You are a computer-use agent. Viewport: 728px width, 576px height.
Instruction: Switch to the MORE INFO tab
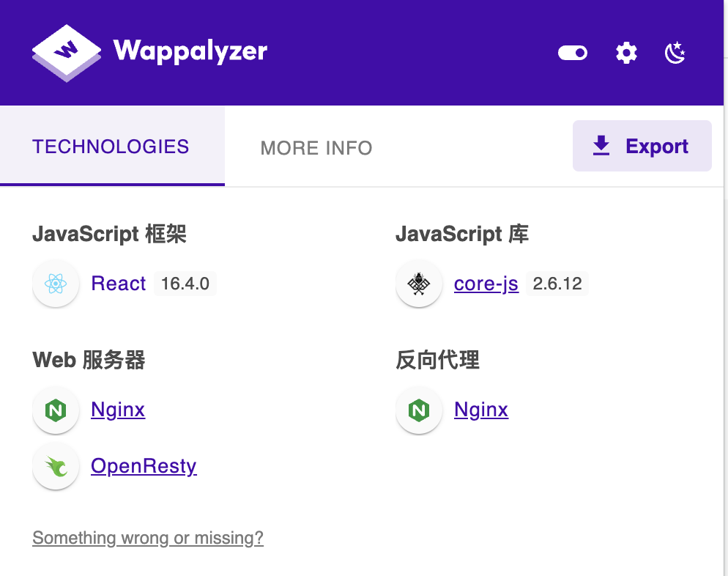click(316, 148)
